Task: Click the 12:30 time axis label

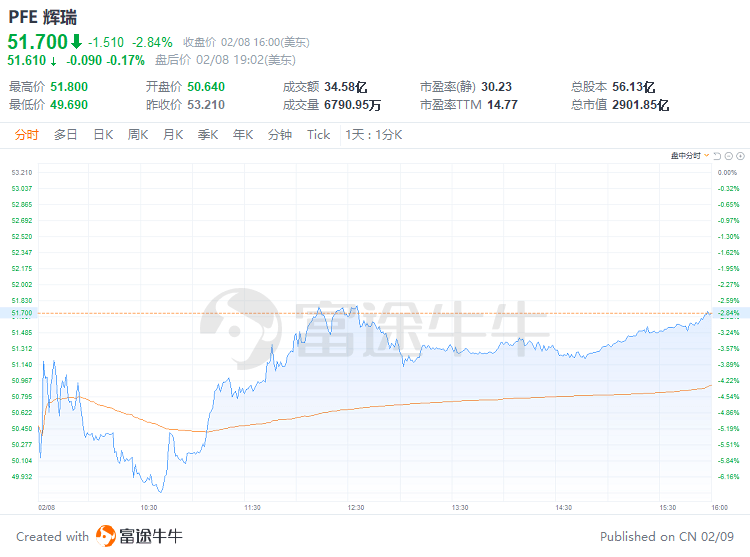Action: pos(356,507)
